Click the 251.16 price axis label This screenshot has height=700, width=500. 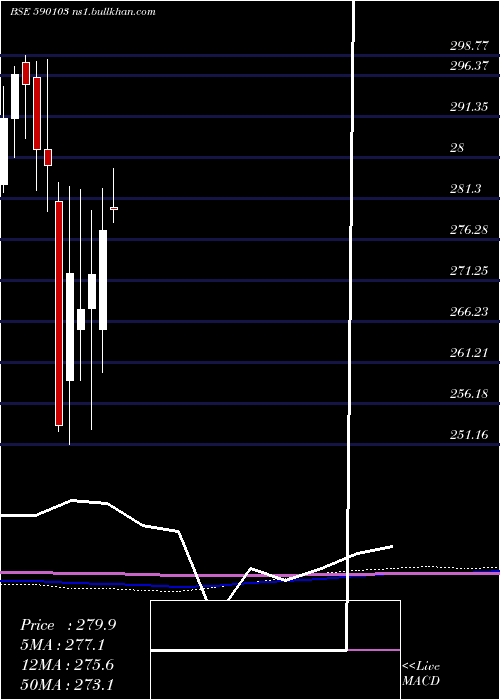[469, 434]
